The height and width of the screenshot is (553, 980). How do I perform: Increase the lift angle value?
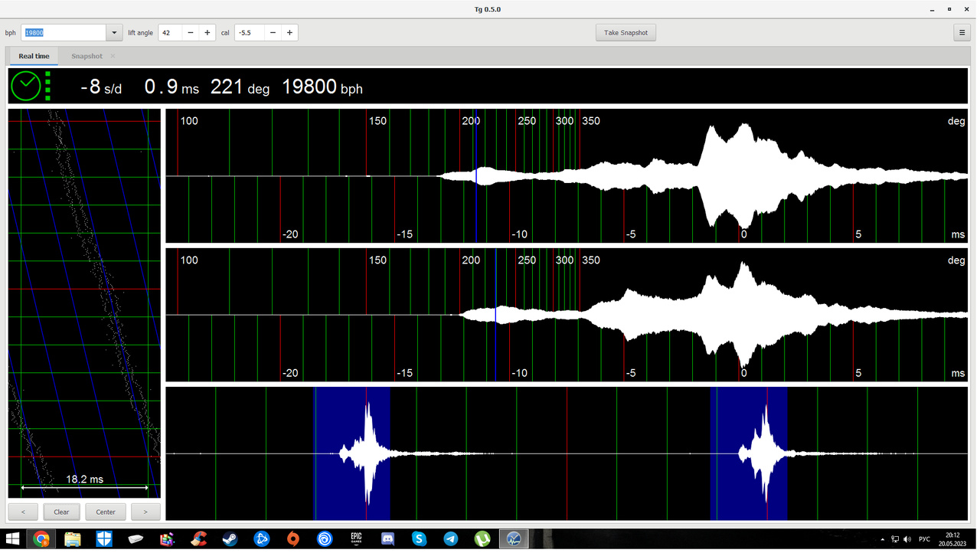pyautogui.click(x=207, y=33)
